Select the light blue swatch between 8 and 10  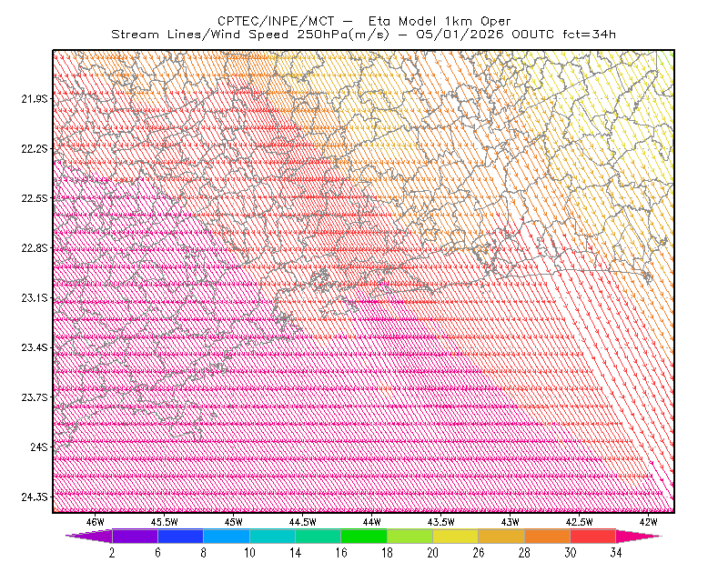tap(227, 536)
